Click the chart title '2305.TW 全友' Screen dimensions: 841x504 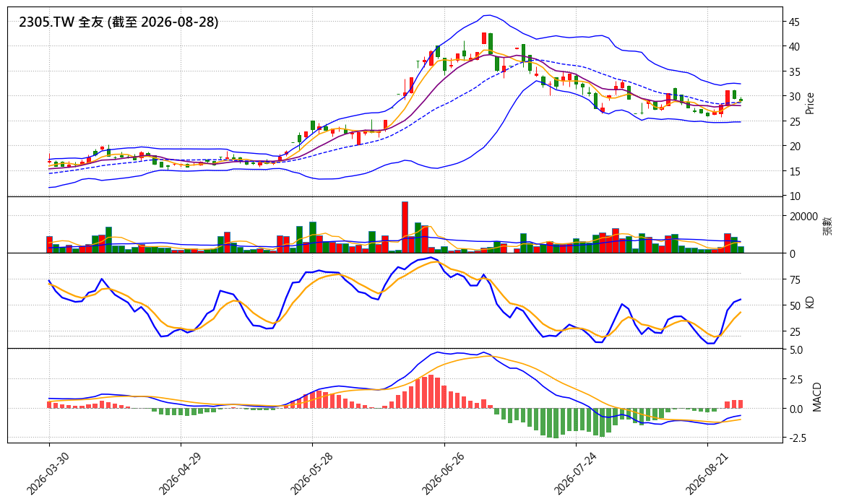click(x=61, y=22)
